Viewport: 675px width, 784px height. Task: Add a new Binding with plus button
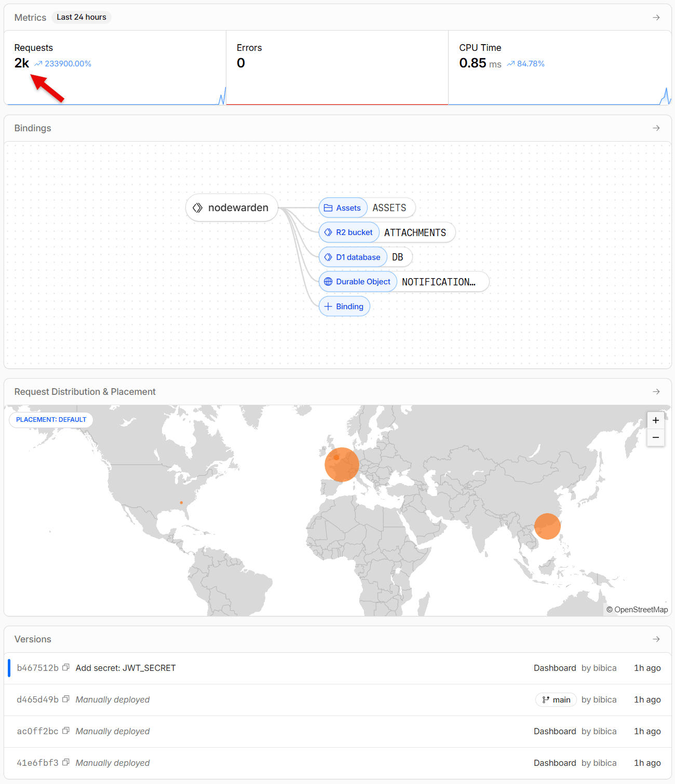pos(344,307)
